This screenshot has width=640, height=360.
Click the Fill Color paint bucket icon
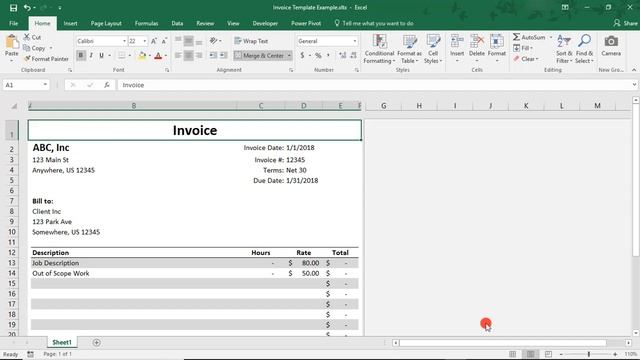[142, 56]
